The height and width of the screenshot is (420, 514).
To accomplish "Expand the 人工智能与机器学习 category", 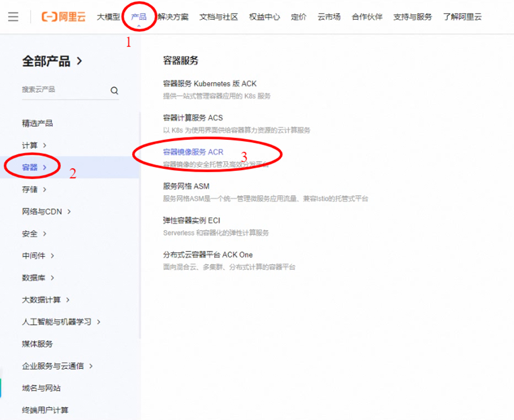I will click(x=61, y=322).
